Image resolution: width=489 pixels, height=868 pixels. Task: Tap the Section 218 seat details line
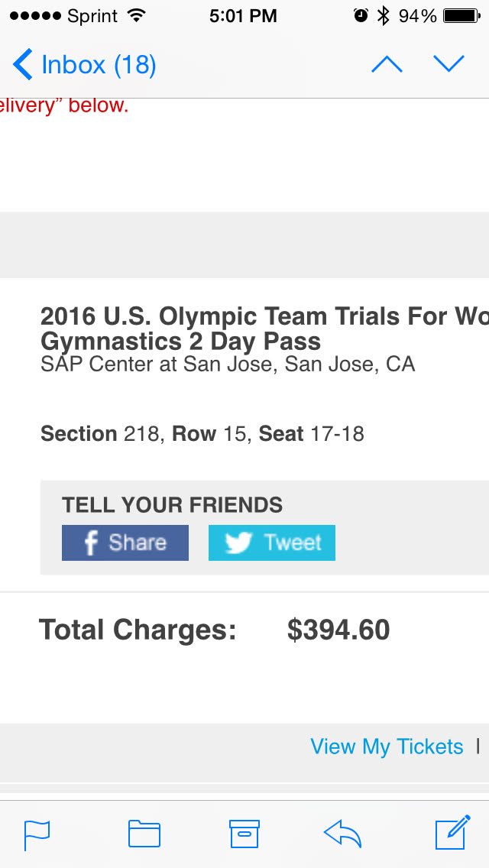coord(202,434)
